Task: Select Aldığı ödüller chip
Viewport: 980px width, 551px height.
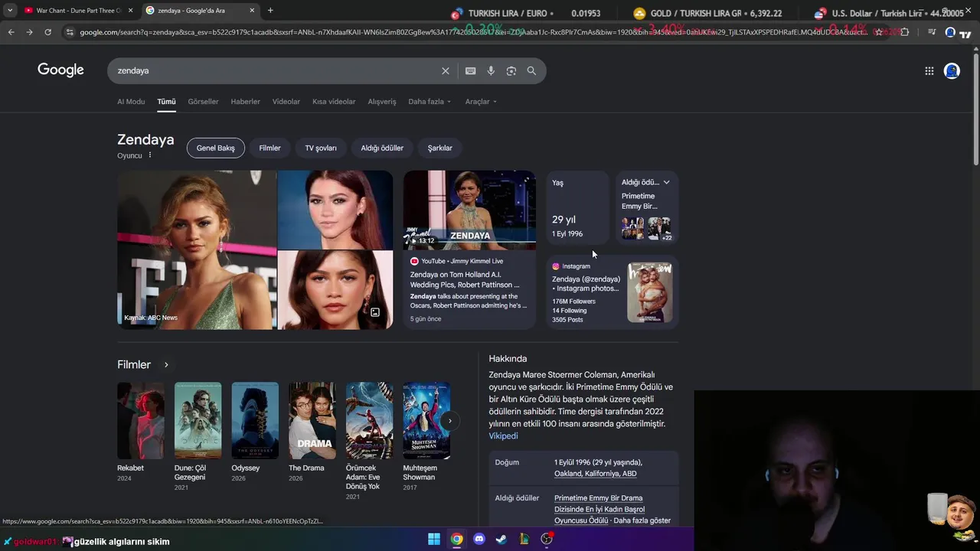Action: 382,148
